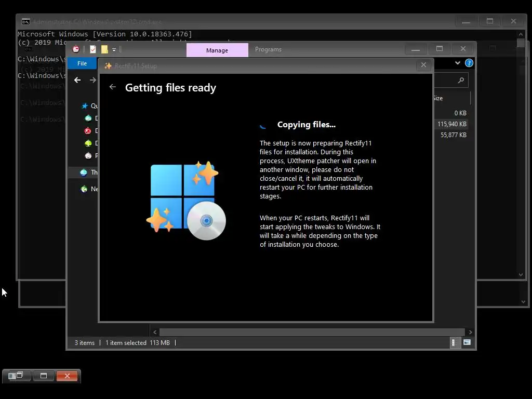Go back using the setup wizard's back arrow

point(113,87)
